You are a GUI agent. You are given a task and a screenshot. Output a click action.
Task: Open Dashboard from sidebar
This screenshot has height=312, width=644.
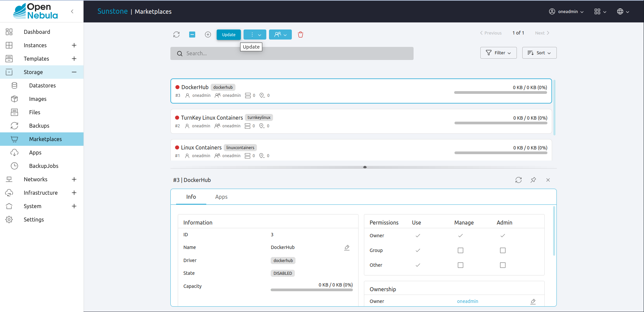(37, 32)
